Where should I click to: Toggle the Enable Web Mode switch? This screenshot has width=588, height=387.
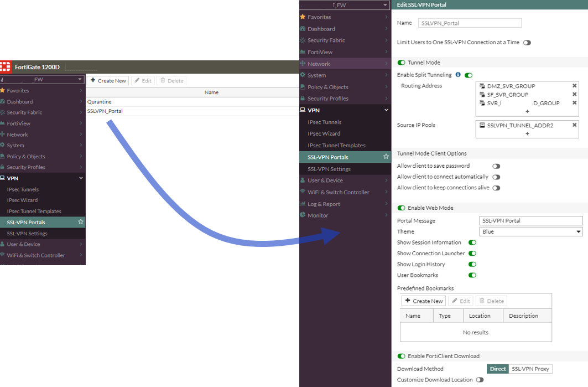(401, 208)
